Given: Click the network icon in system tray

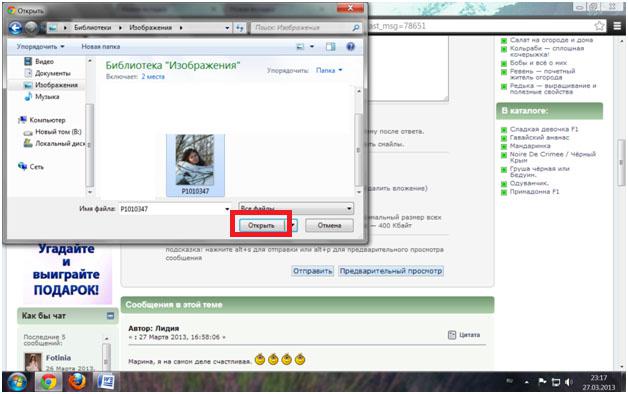Looking at the screenshot, I should pos(556,382).
